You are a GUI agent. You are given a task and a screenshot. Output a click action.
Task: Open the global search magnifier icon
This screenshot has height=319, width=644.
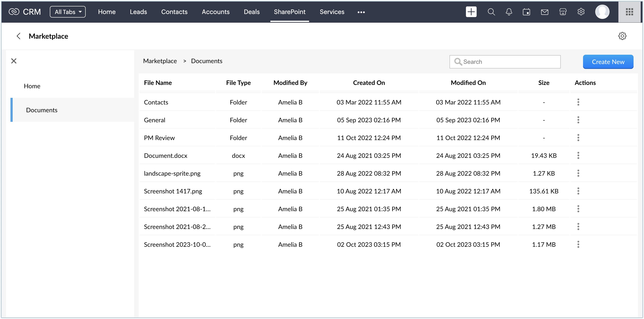[x=491, y=12]
